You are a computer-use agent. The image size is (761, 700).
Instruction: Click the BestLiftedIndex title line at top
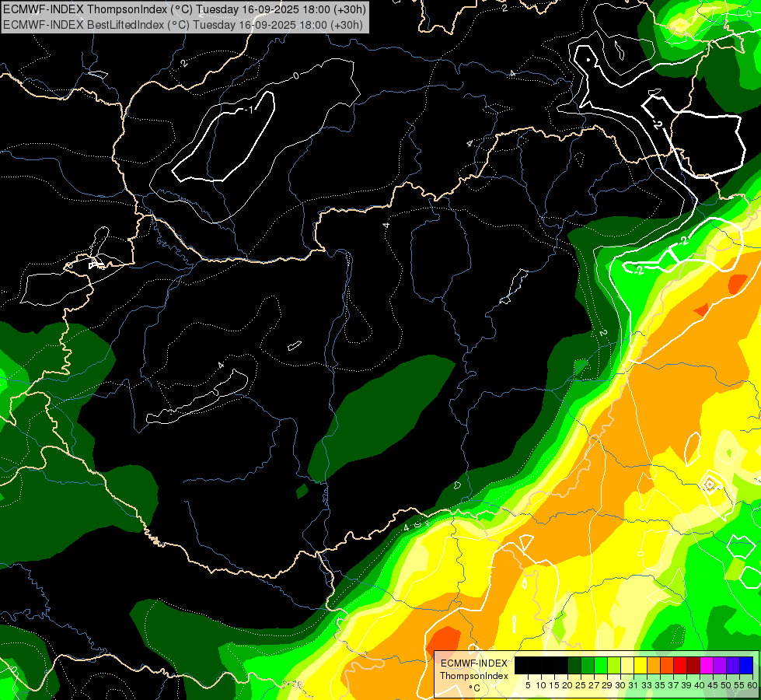click(x=183, y=24)
